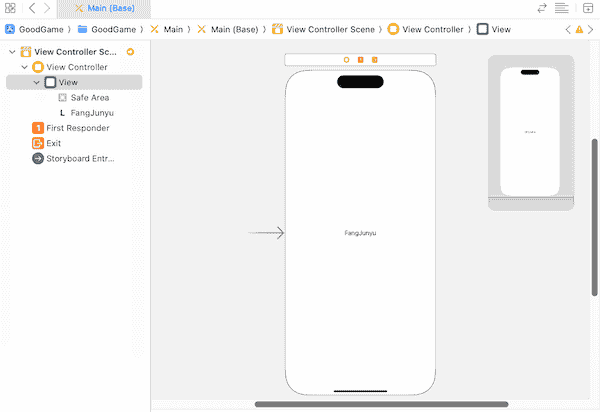Go back with the left navigation arrow
The height and width of the screenshot is (412, 600).
(32, 8)
